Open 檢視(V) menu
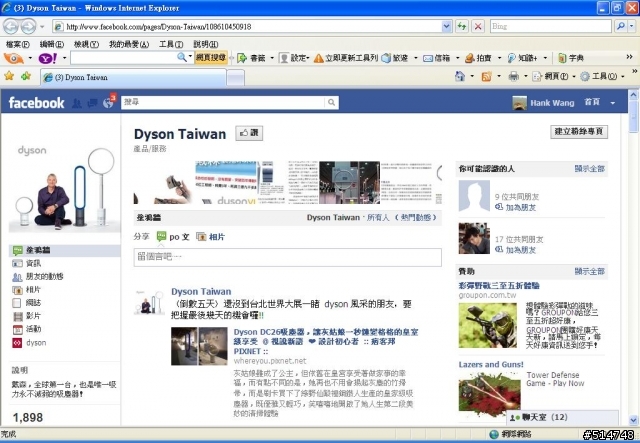This screenshot has height=443, width=640. [86, 44]
